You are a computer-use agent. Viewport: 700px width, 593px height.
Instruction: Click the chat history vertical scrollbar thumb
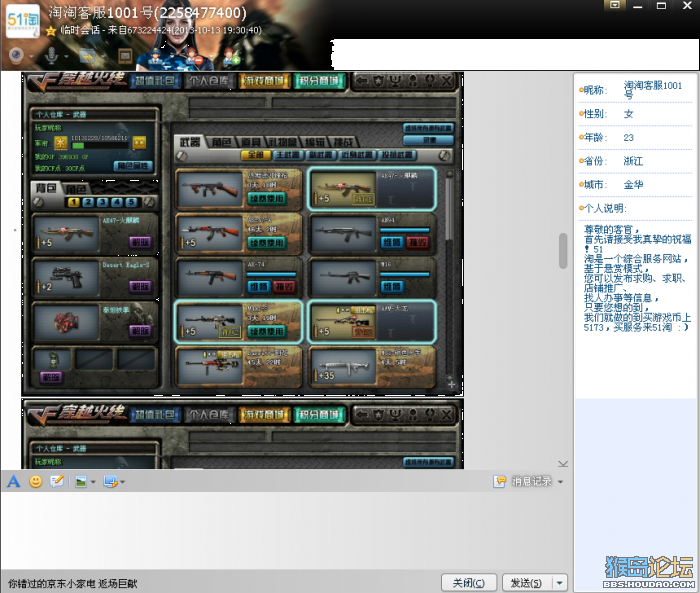pos(563,251)
